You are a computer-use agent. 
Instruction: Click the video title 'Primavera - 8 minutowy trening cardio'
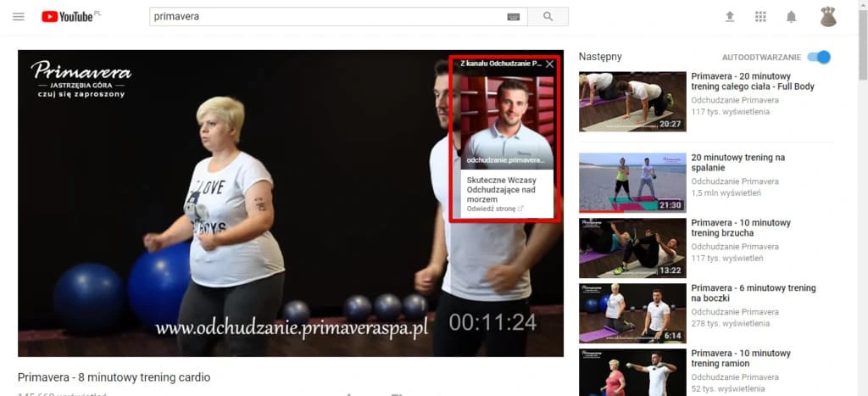[114, 377]
